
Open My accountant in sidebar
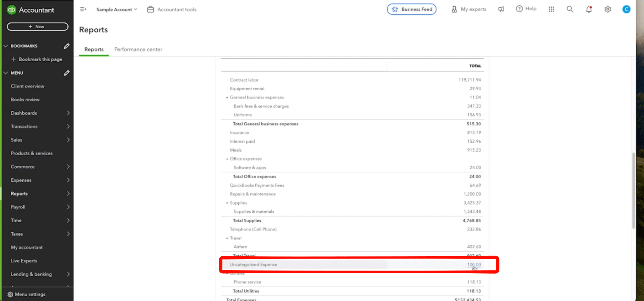[x=27, y=247]
